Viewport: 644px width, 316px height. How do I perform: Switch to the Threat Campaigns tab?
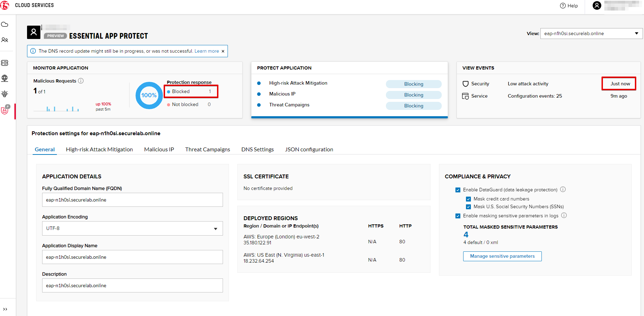click(x=208, y=150)
